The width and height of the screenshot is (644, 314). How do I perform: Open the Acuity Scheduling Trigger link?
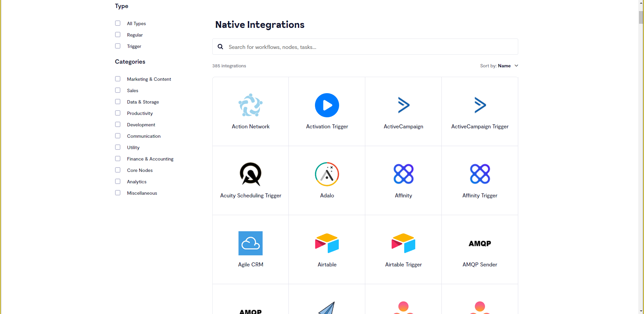pos(251,196)
